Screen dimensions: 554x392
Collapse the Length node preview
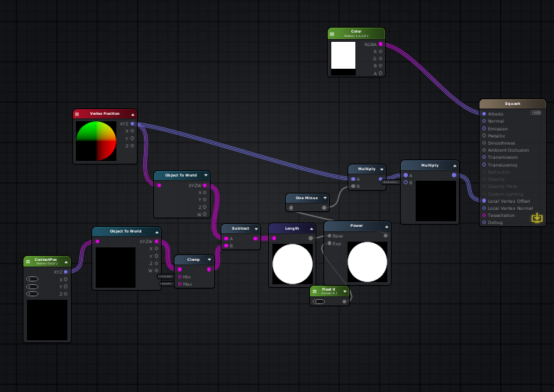[311, 228]
